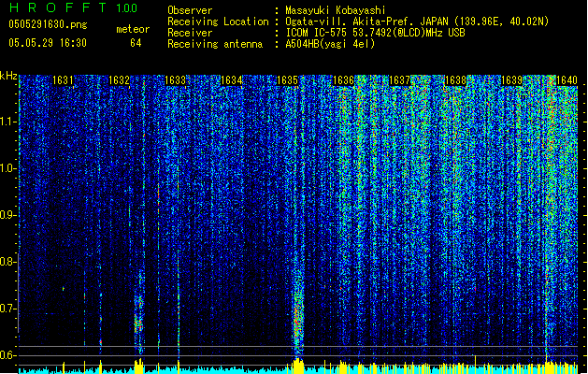Click the 1.1 frequency axis label
The width and height of the screenshot is (588, 374).
tap(7, 122)
